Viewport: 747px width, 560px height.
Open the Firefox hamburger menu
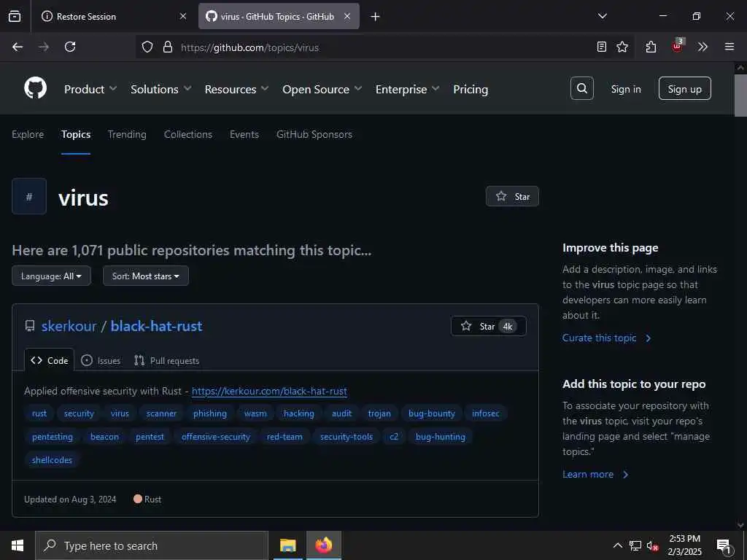pyautogui.click(x=729, y=47)
